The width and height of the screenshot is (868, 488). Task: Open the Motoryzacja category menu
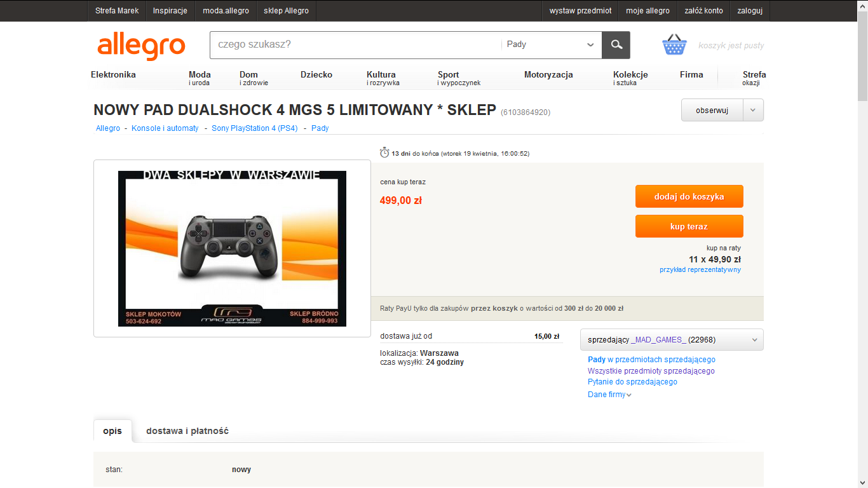tap(548, 74)
